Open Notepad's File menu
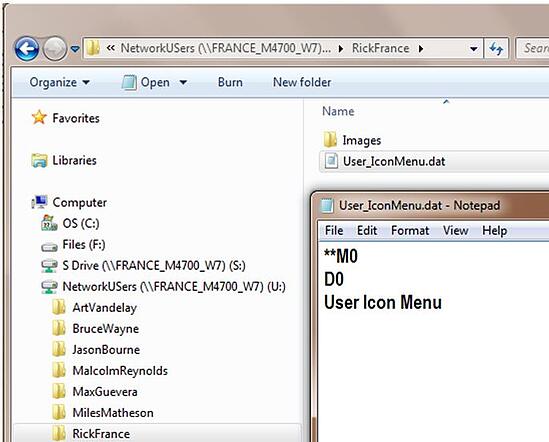The height and width of the screenshot is (442, 549). click(x=334, y=230)
